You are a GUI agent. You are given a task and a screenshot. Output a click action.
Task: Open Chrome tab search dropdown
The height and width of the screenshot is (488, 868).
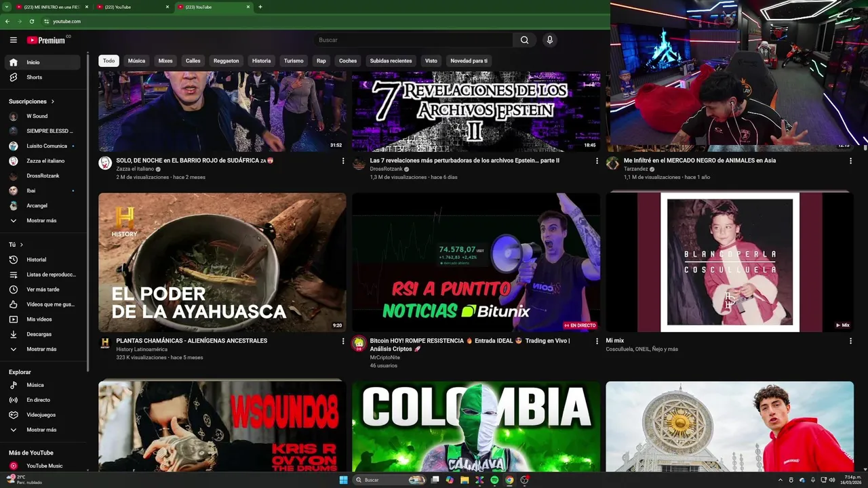click(7, 7)
